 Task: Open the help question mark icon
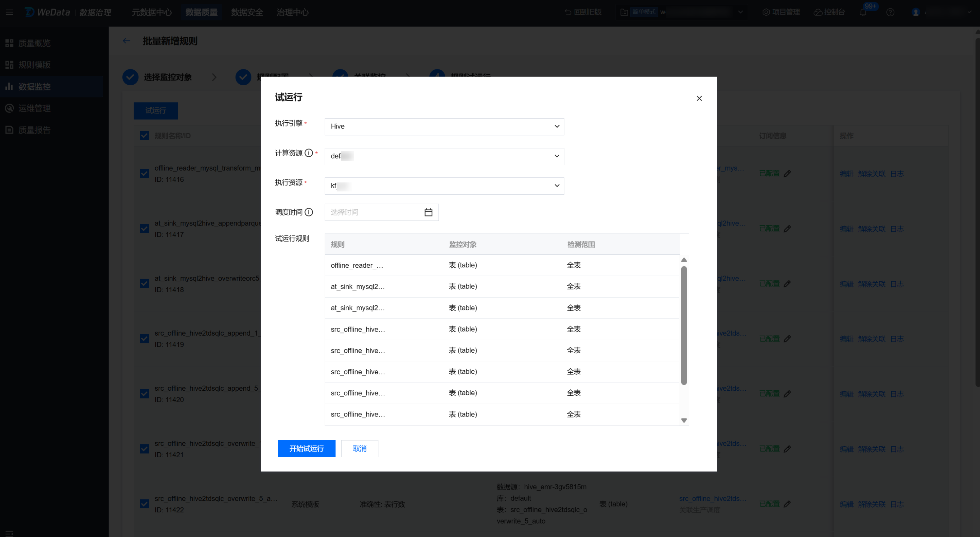890,12
